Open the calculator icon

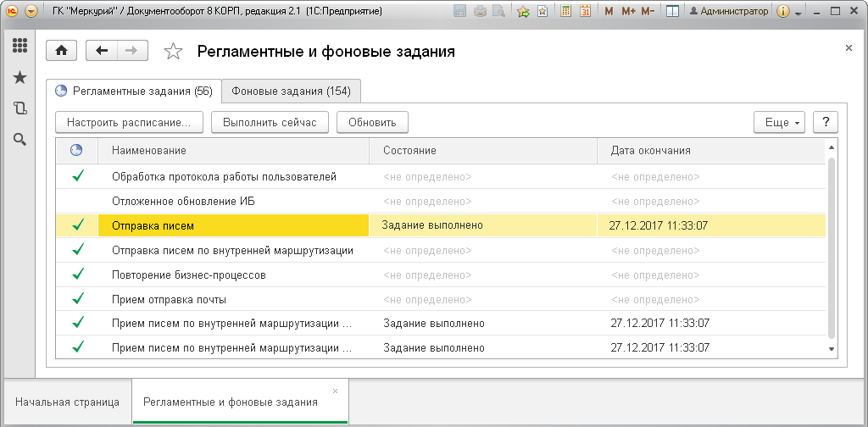[565, 11]
